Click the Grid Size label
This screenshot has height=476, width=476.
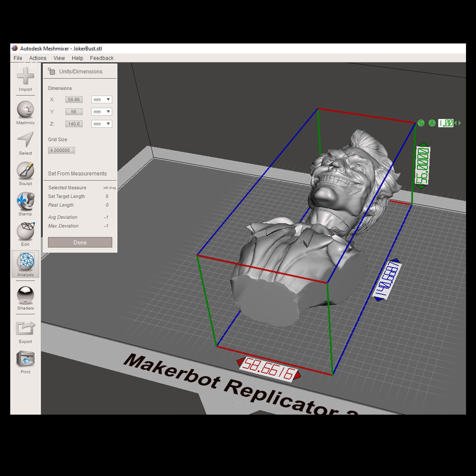click(x=57, y=139)
